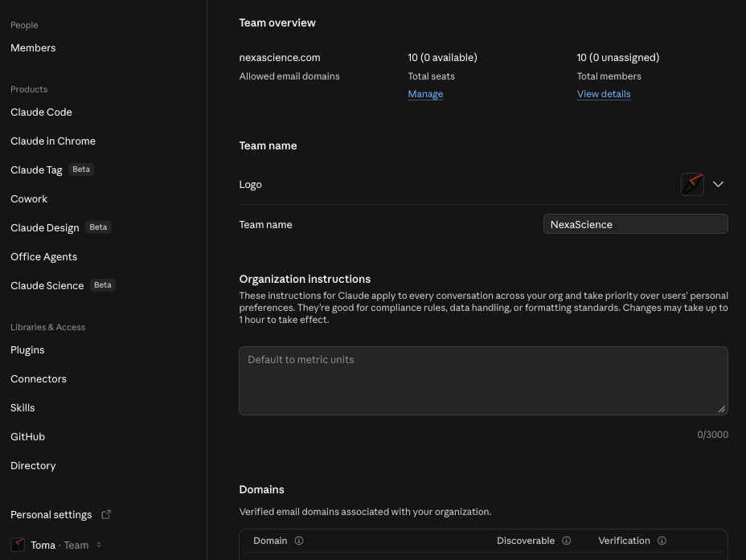The width and height of the screenshot is (746, 560).
Task: Go to Claude in Chrome settings
Action: 53,141
